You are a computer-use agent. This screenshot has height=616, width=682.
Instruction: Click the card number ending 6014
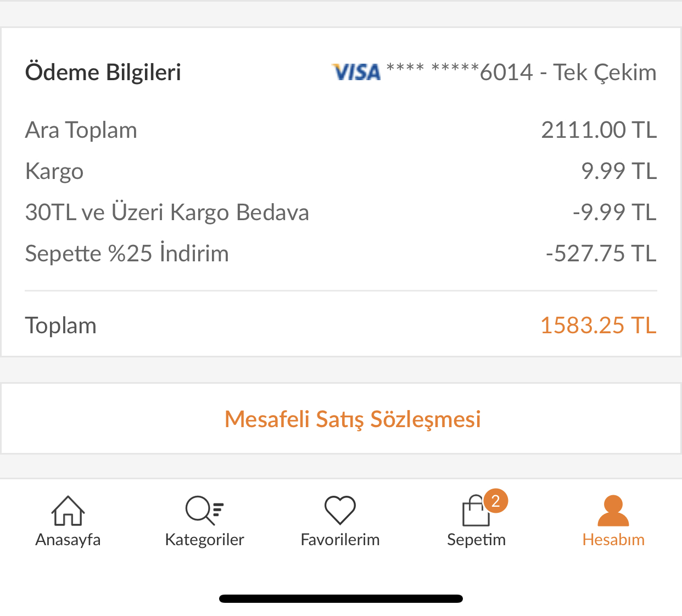(460, 72)
